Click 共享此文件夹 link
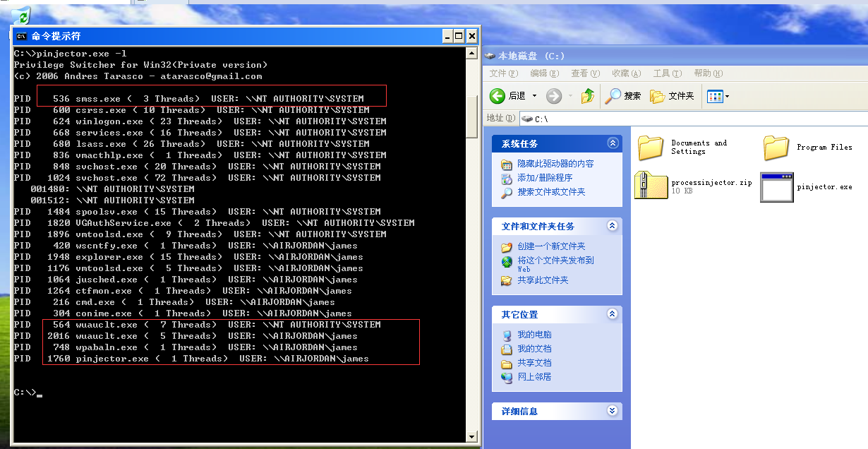This screenshot has height=449, width=868. point(542,280)
